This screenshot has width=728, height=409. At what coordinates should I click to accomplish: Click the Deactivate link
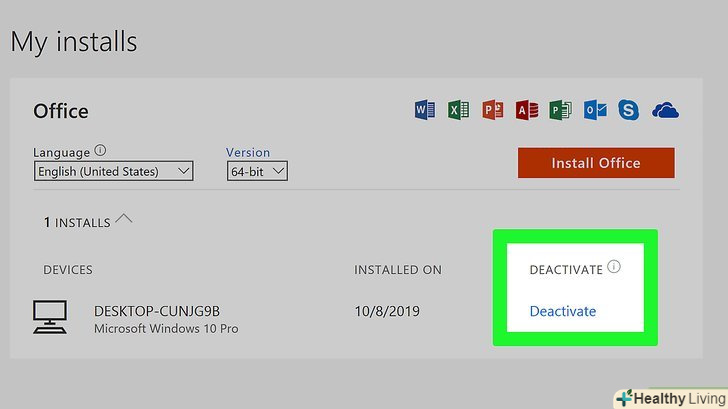point(563,311)
